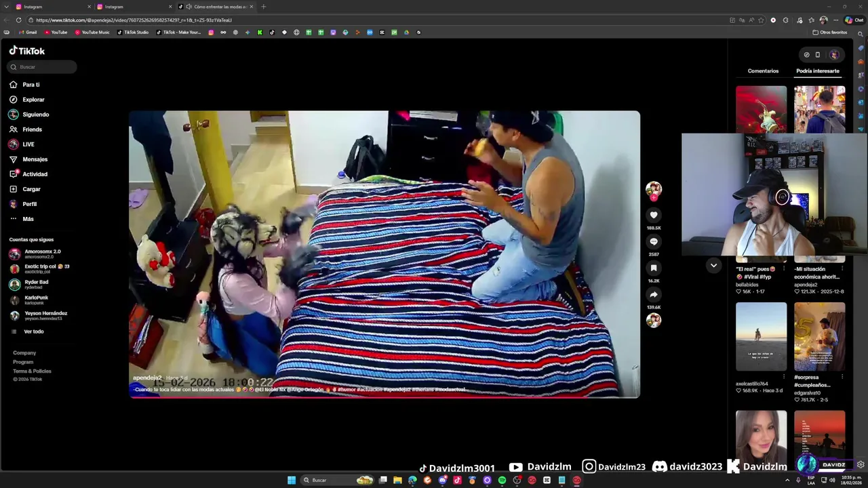Open the #sorpresa #cumpleaños video thumbnail
868x488 pixels.
click(x=819, y=336)
